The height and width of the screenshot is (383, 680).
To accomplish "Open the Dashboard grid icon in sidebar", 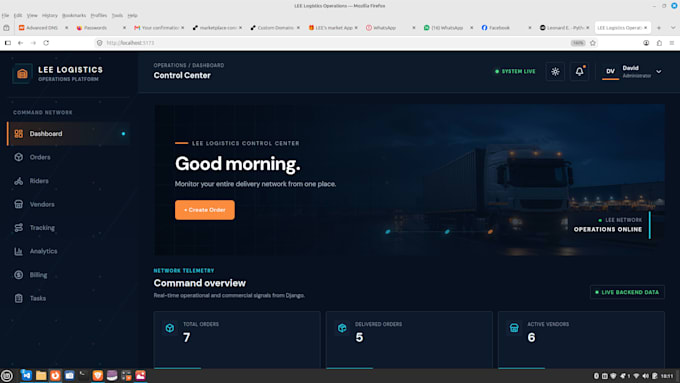I will click(19, 134).
